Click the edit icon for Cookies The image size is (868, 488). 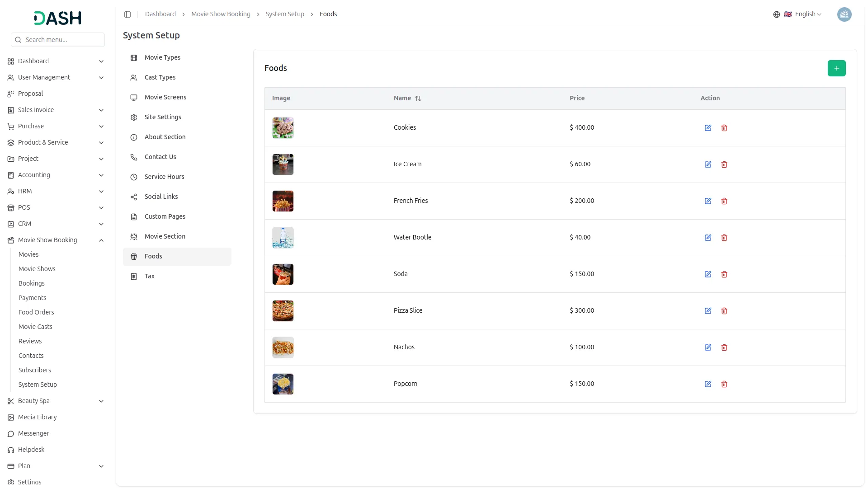708,128
